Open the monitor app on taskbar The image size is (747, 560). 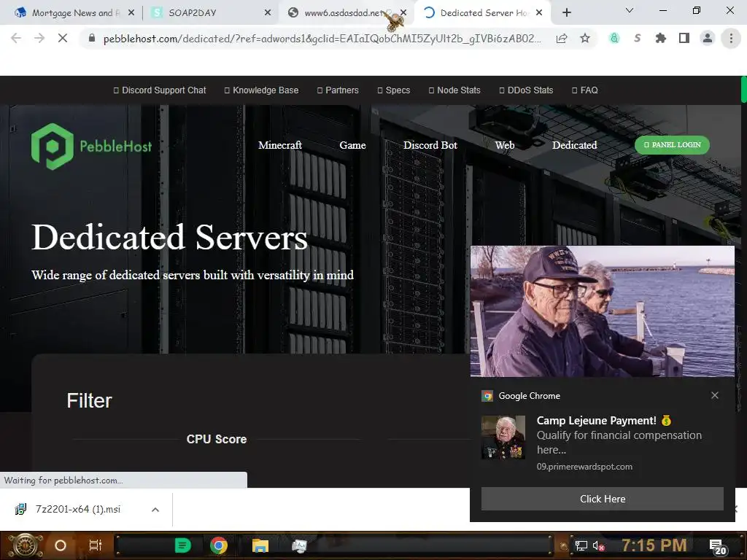point(299,545)
